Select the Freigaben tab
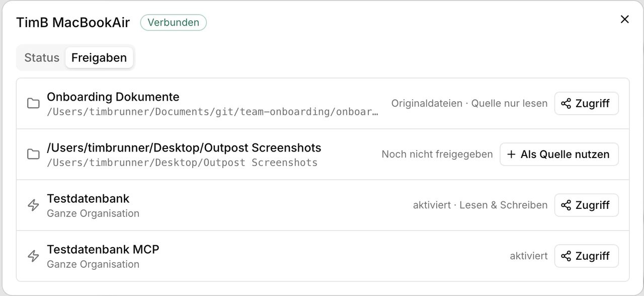The height and width of the screenshot is (296, 644). click(x=99, y=57)
